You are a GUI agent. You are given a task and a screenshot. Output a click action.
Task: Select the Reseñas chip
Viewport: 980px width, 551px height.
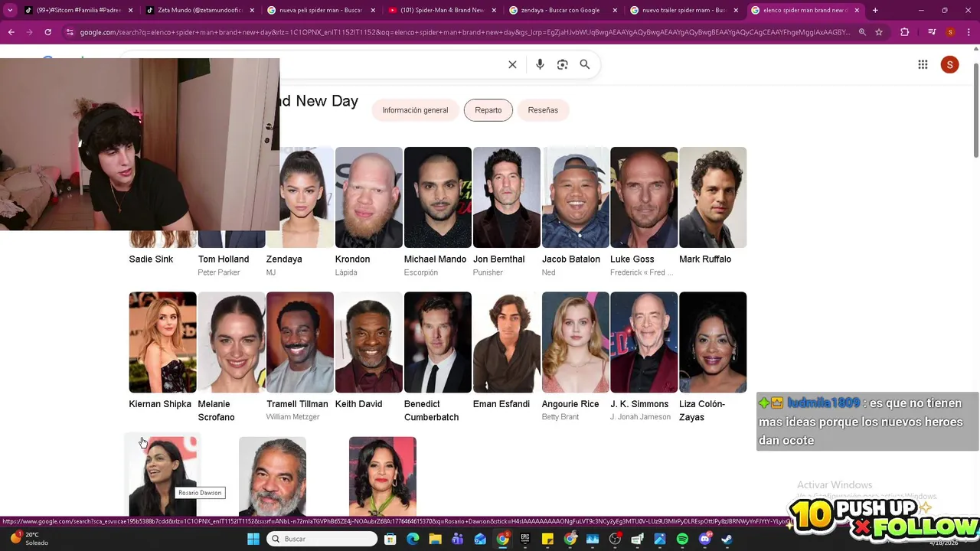coord(543,110)
